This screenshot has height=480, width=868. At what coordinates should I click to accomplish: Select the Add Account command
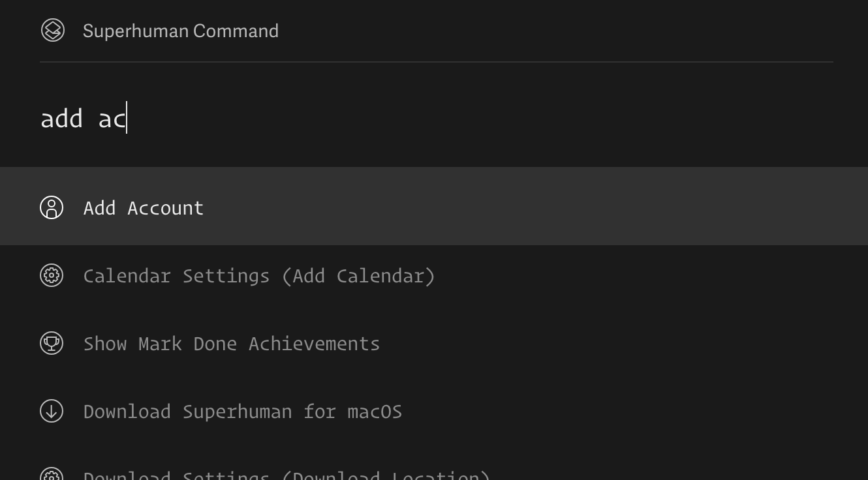[x=434, y=207]
